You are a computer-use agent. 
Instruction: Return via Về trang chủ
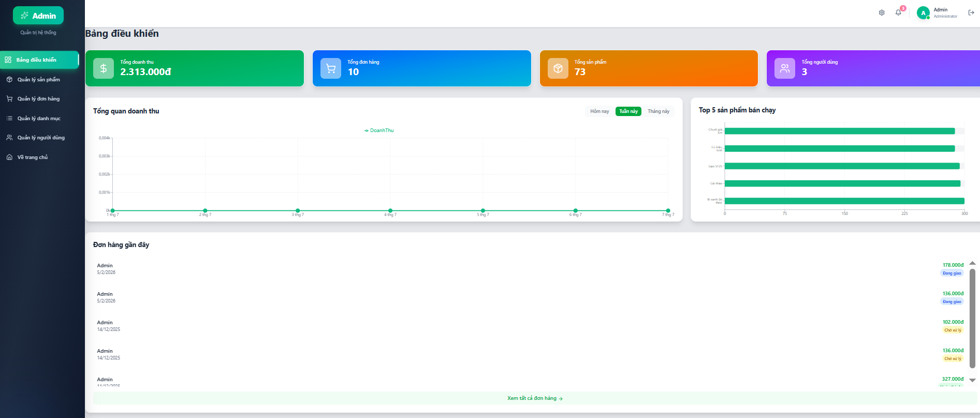(x=39, y=157)
